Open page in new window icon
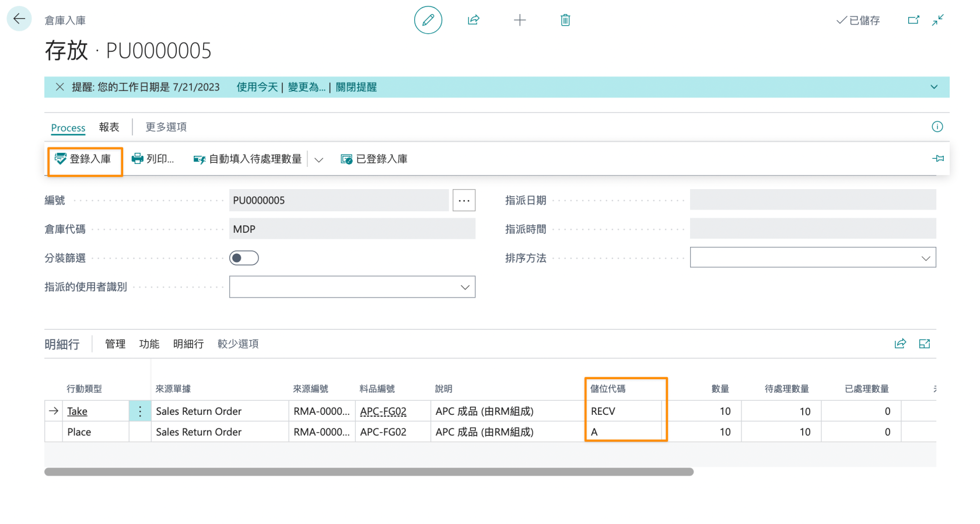980x524 pixels. click(x=914, y=20)
